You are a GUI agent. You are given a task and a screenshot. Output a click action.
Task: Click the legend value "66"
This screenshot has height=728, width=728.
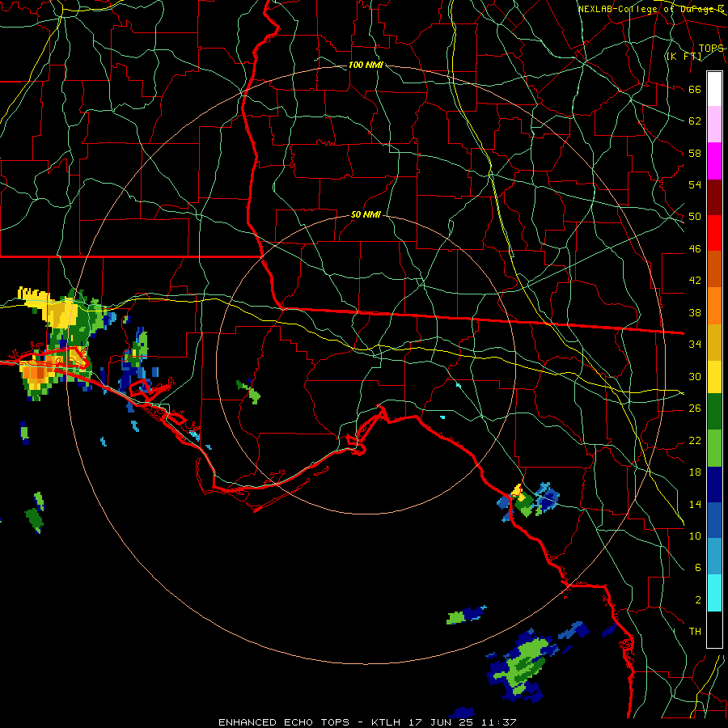pos(695,90)
